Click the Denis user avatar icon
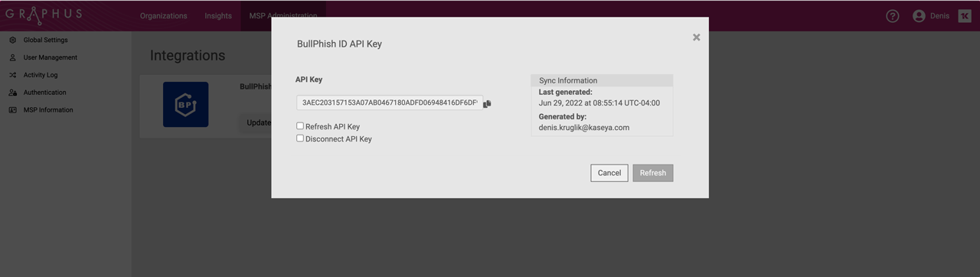This screenshot has height=277, width=980. pyautogui.click(x=919, y=16)
